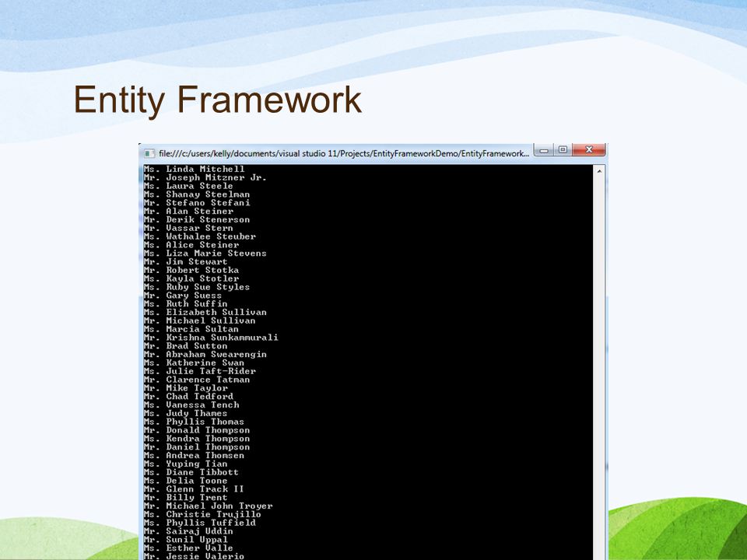Screen dimensions: 747x560
Task: Select the line Mr. Joseph Mitzner Jr.
Action: coord(205,177)
